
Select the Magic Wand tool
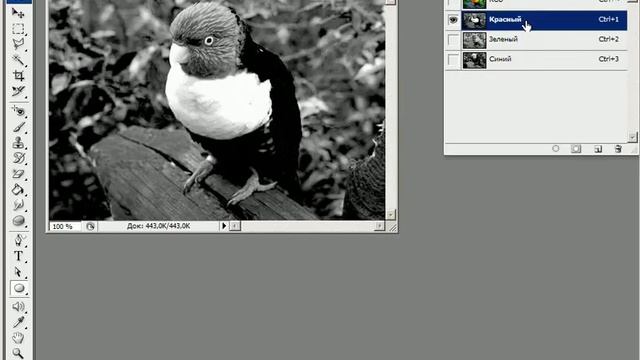(x=18, y=60)
